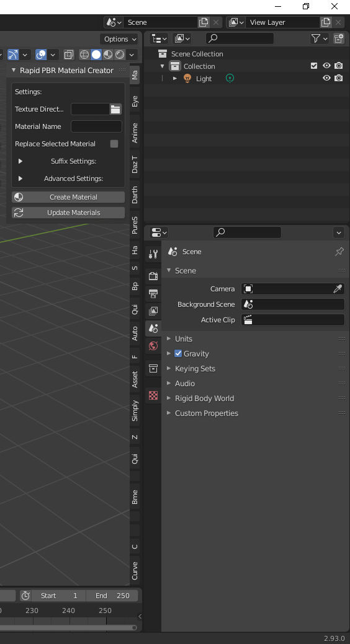
Task: Click the Scene Collection icon
Action: [163, 54]
